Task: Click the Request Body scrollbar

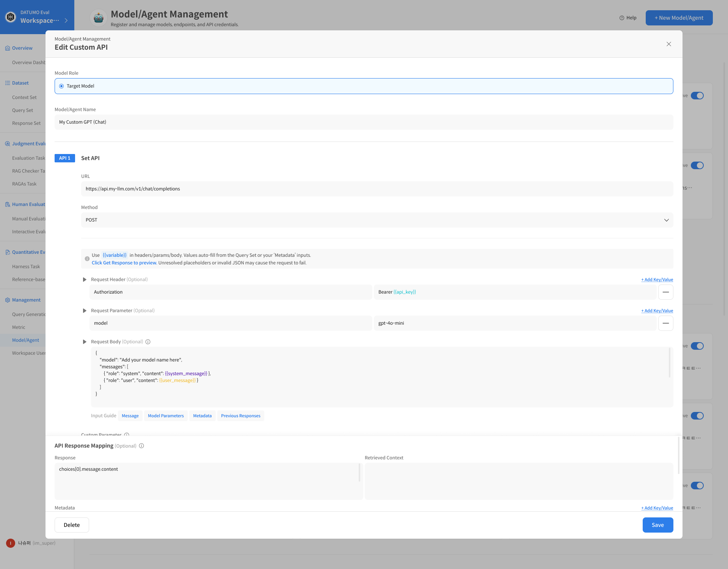Action: pyautogui.click(x=669, y=362)
